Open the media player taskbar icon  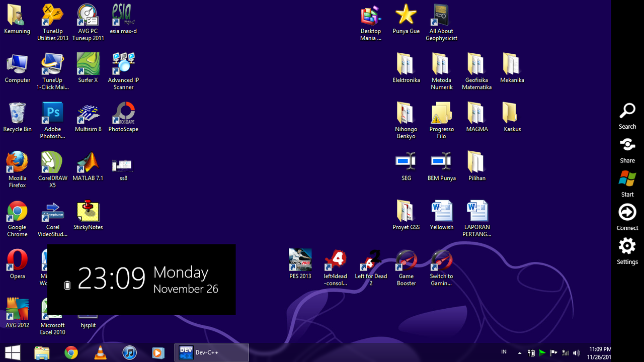[158, 352]
